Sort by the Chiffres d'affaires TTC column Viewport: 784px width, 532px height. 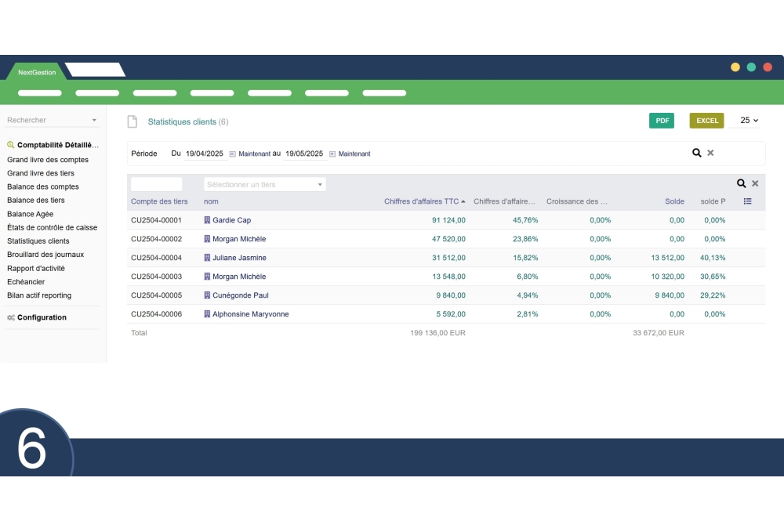click(x=423, y=201)
